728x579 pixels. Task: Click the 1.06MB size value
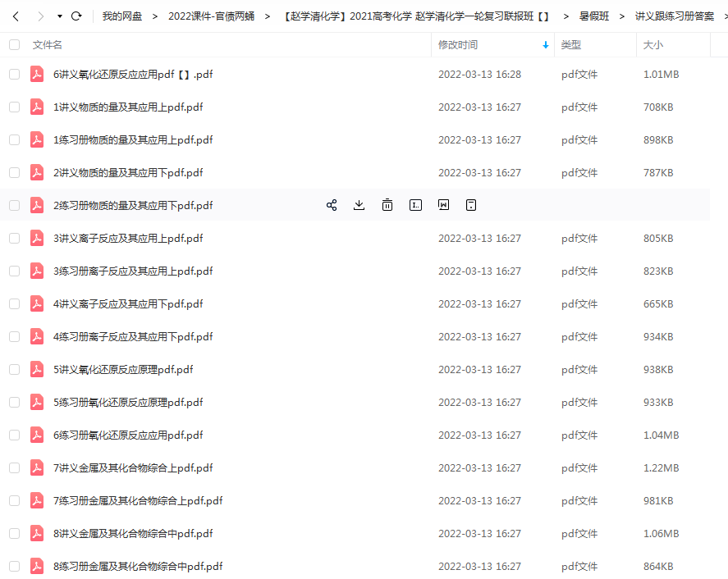pos(662,534)
